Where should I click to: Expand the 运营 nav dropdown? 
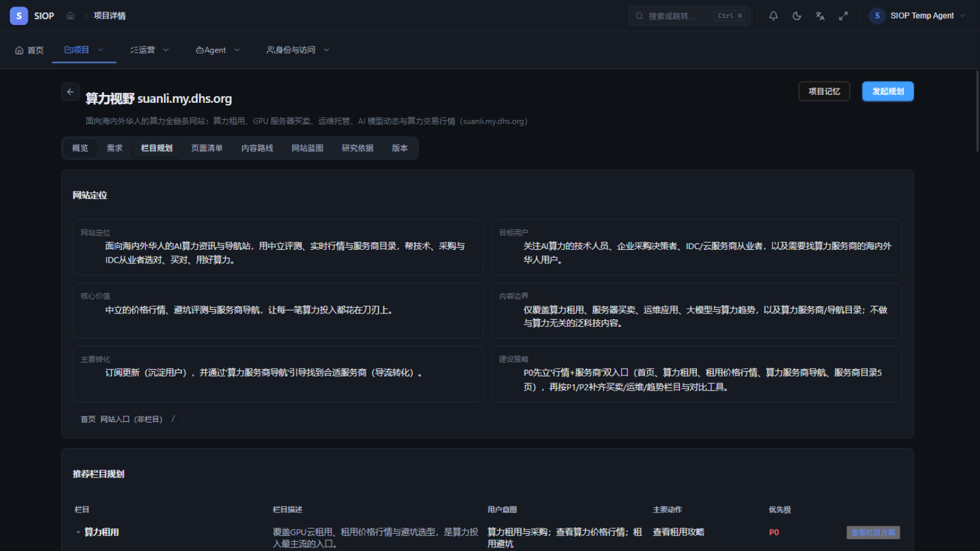click(150, 50)
